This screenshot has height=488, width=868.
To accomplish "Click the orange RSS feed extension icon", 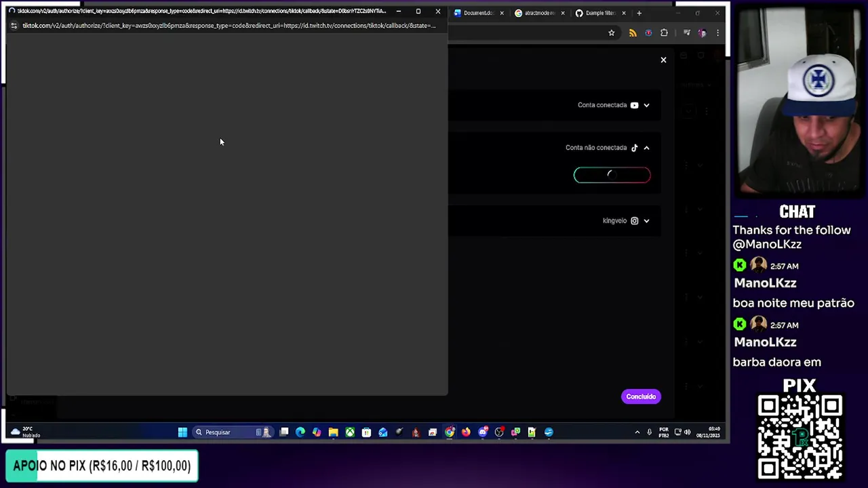I will tap(633, 33).
